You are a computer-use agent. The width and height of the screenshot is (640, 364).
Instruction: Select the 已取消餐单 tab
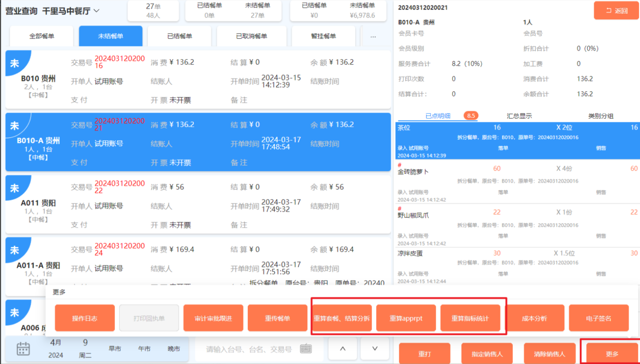[251, 36]
